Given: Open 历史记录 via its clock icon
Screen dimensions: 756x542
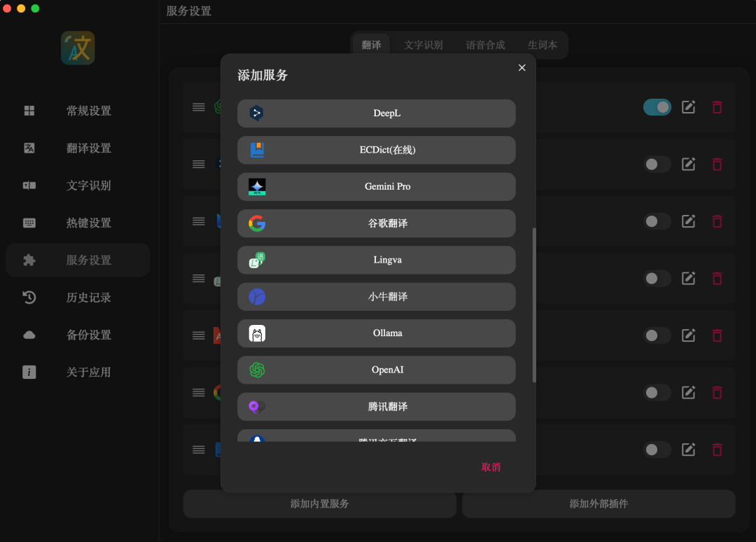Looking at the screenshot, I should pos(29,297).
